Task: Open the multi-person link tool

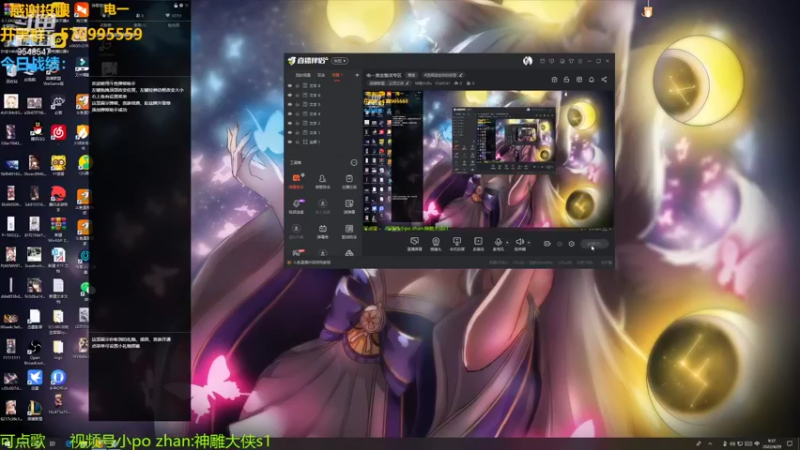Action: point(322,206)
